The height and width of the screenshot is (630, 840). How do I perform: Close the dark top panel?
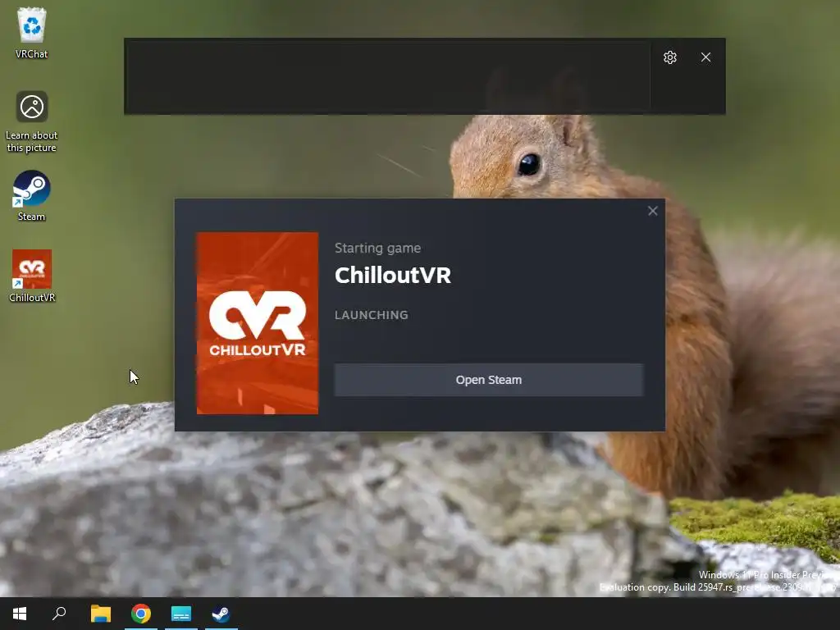tap(705, 57)
